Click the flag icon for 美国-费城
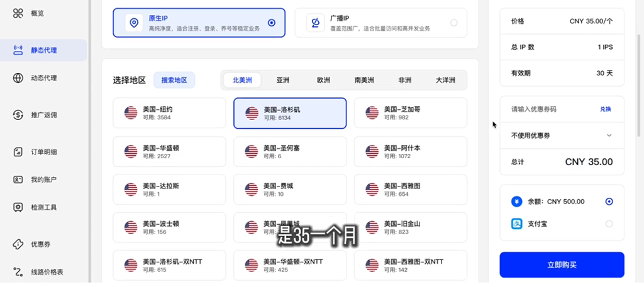Viewport: 644px width, 287px height. tap(252, 190)
